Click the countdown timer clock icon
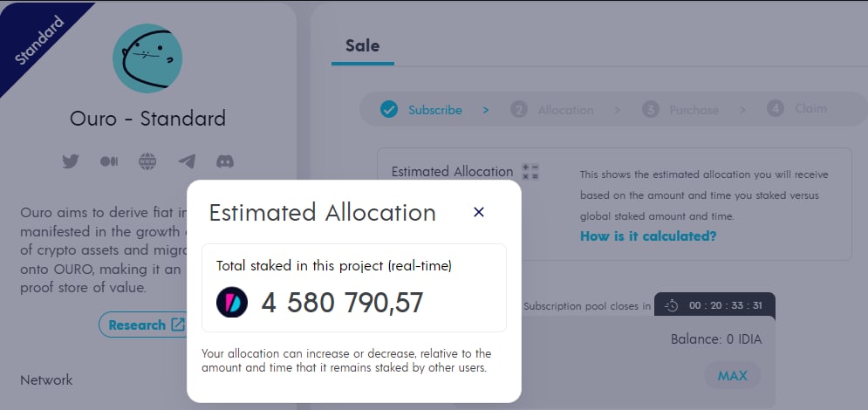Image resolution: width=868 pixels, height=410 pixels. 671,305
